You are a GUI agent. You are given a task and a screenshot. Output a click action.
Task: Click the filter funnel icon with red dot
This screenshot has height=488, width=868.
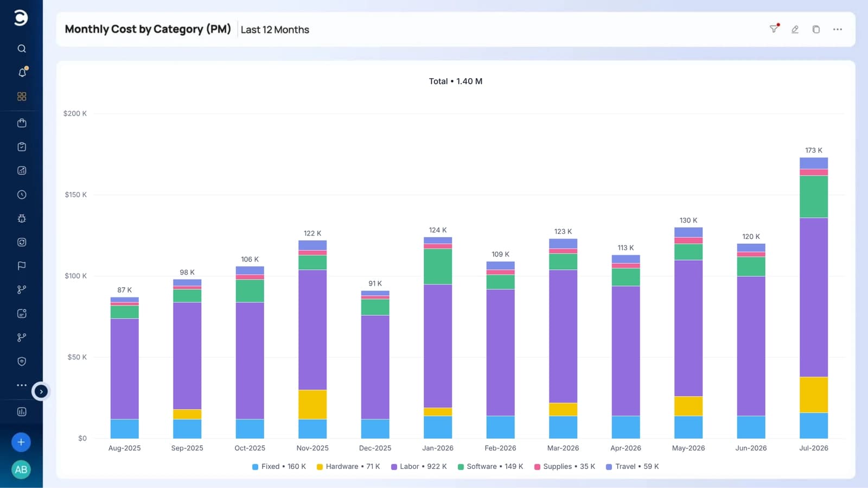774,29
